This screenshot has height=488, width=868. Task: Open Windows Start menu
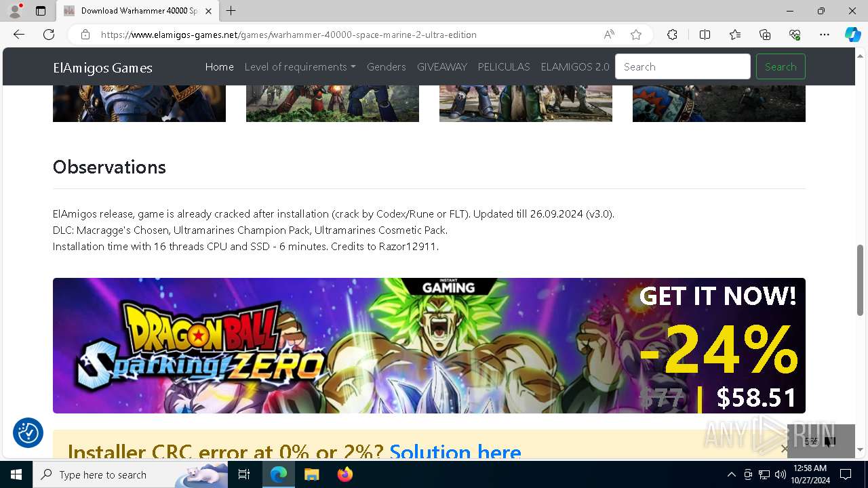16,474
